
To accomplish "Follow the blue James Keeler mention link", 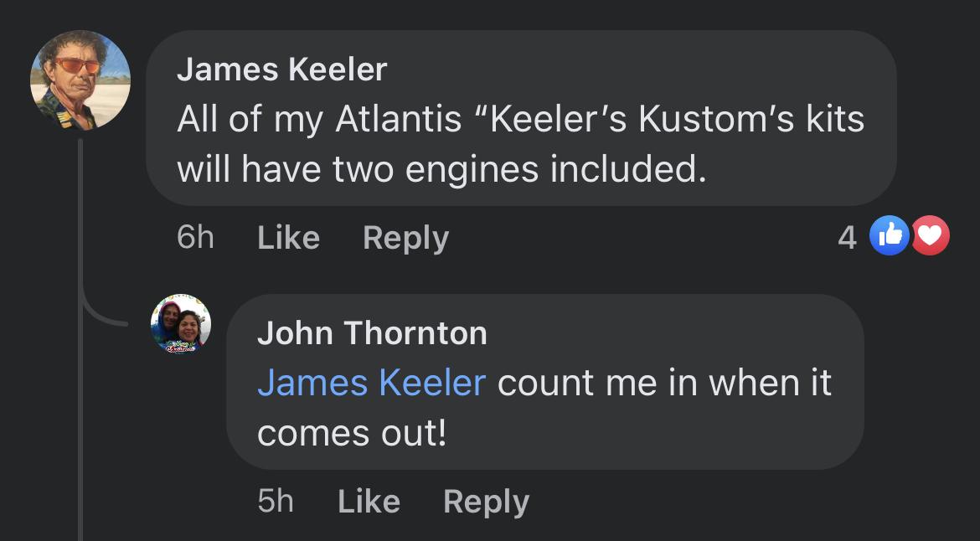I will 372,383.
